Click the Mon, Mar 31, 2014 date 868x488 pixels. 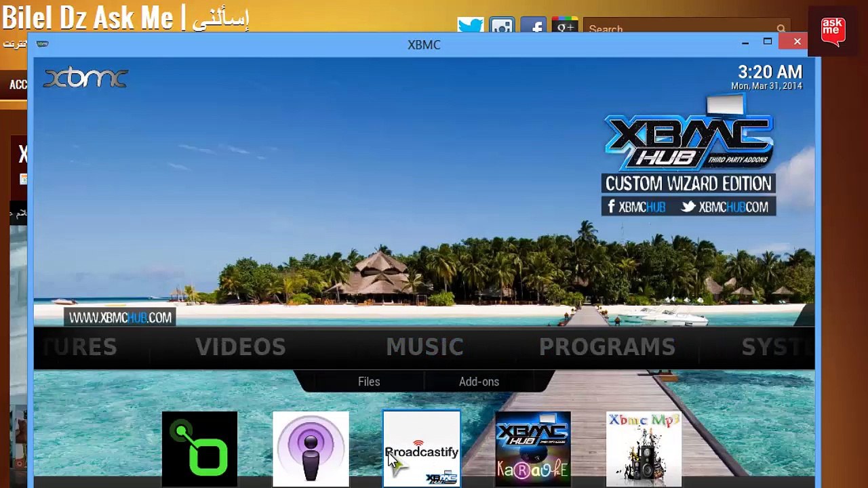pos(766,86)
